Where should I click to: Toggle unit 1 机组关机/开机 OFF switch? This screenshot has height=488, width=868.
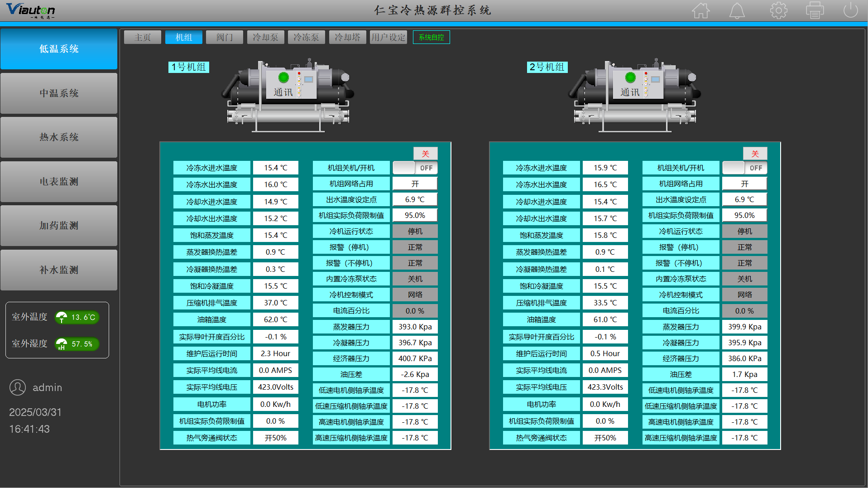(x=415, y=168)
